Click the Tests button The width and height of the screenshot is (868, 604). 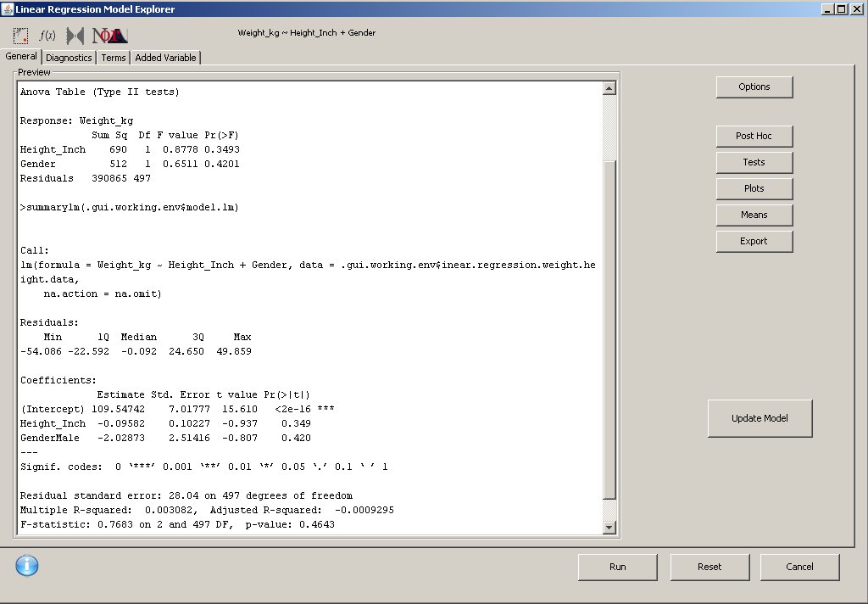pyautogui.click(x=754, y=162)
